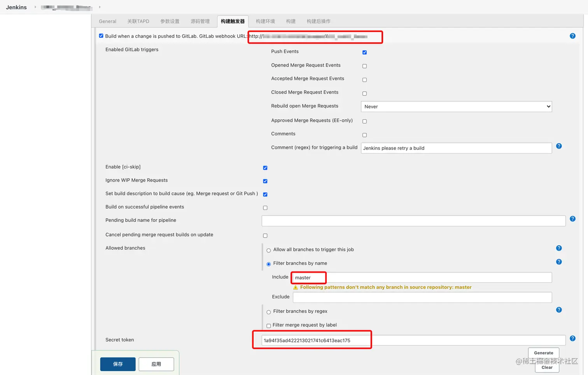Enable Closed Merge Request Events
Viewport: 588px width, 375px height.
coord(364,93)
